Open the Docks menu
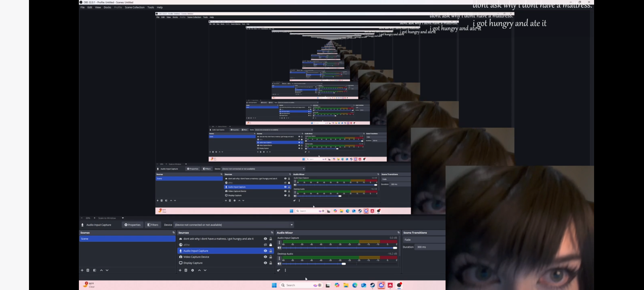 107,8
